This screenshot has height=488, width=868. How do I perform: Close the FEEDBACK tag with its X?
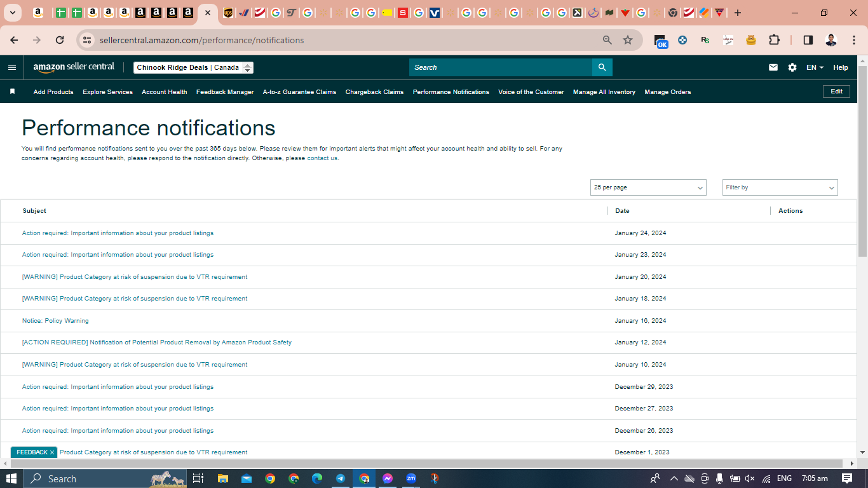click(x=52, y=452)
